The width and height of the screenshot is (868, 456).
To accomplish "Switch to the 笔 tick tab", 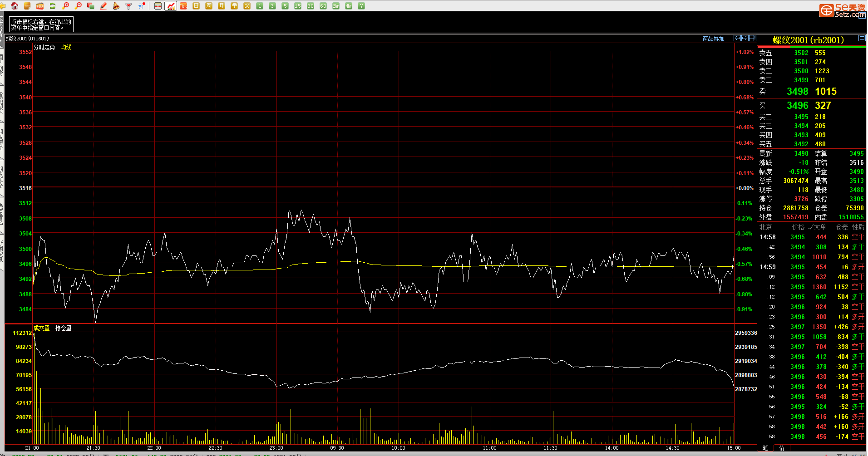I will (x=765, y=448).
